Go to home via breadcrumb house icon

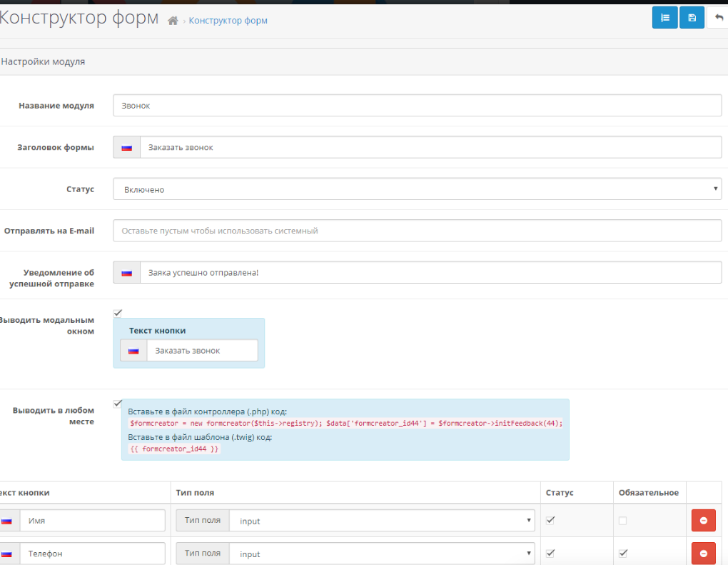[x=173, y=21]
